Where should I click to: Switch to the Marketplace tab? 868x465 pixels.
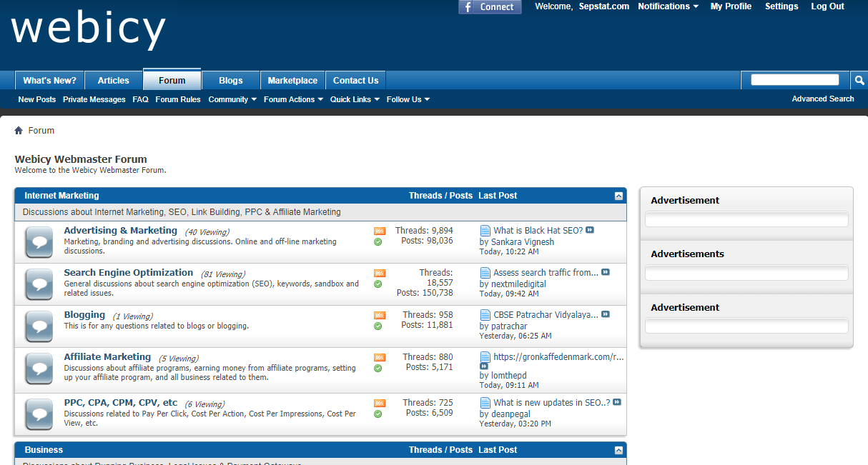coord(292,81)
